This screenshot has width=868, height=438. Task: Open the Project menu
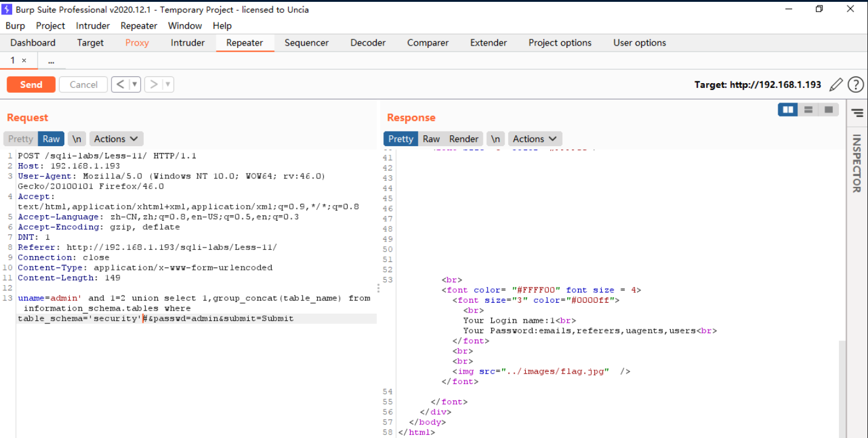coord(50,25)
